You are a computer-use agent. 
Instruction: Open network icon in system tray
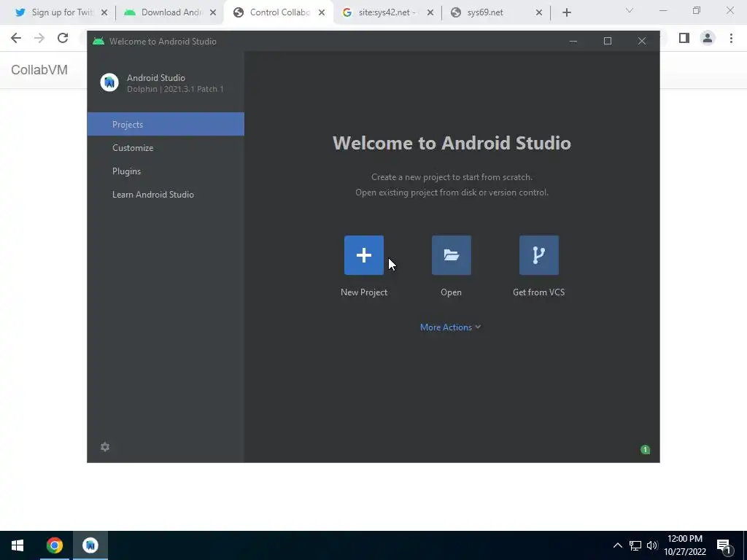(x=635, y=545)
